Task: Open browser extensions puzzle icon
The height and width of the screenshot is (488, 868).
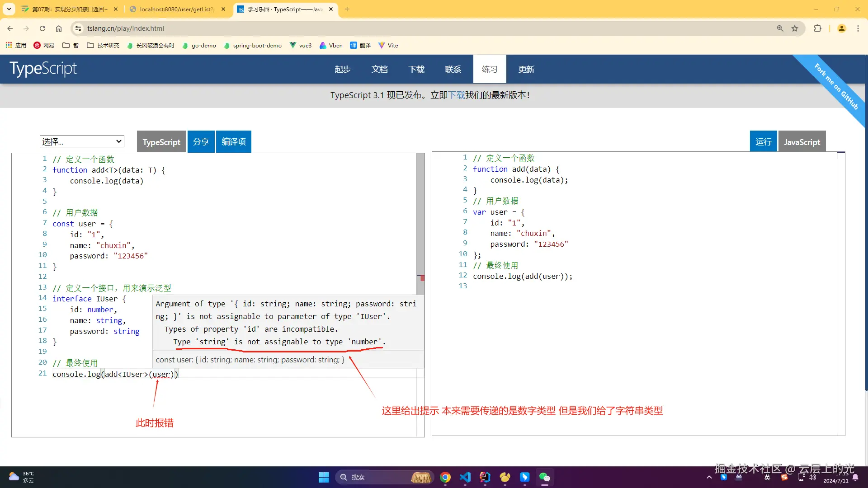Action: coord(817,28)
